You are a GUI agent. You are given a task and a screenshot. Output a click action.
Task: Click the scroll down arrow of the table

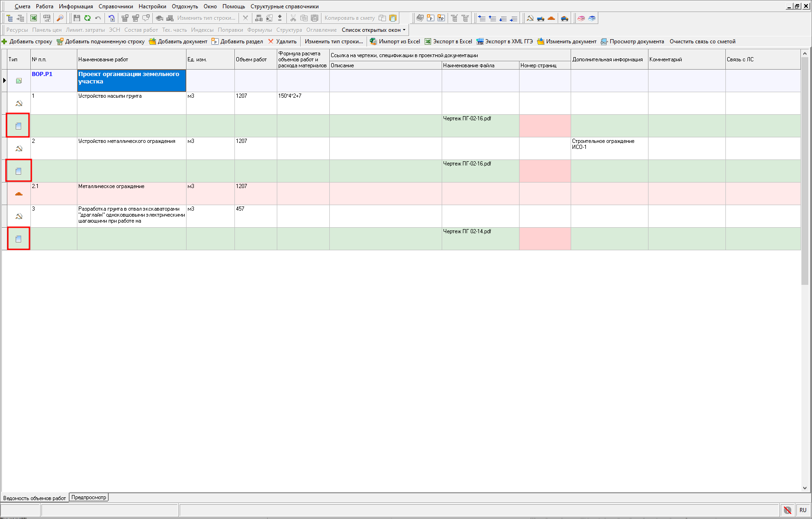[805, 488]
